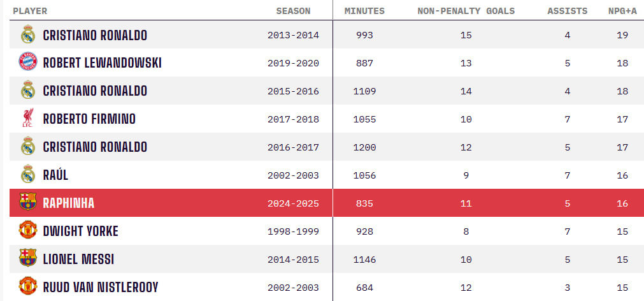Click the Lionel Messi name
644x301 pixels.
click(78, 260)
